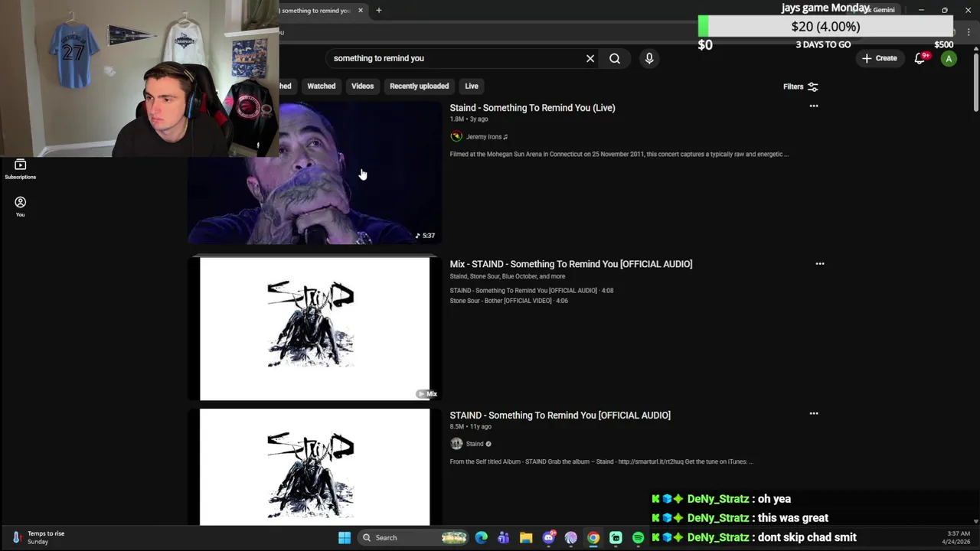980x551 pixels.
Task: Select the Videos filter chip
Action: click(x=362, y=86)
